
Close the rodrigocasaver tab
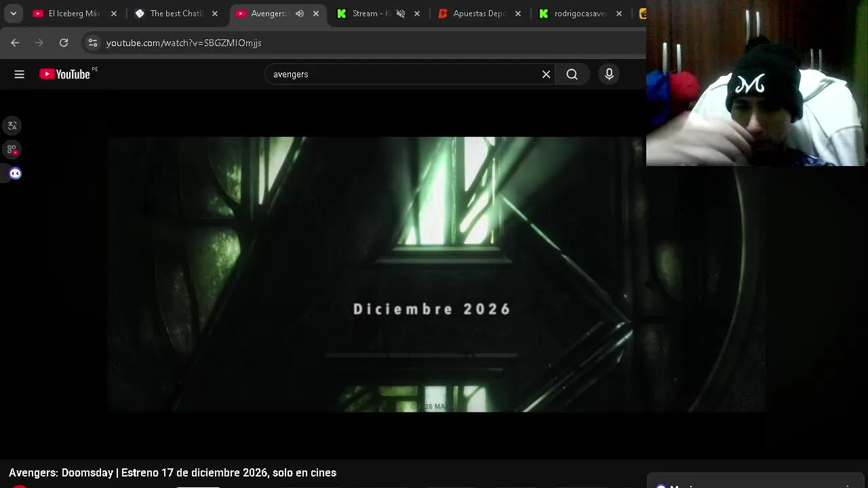(x=619, y=14)
